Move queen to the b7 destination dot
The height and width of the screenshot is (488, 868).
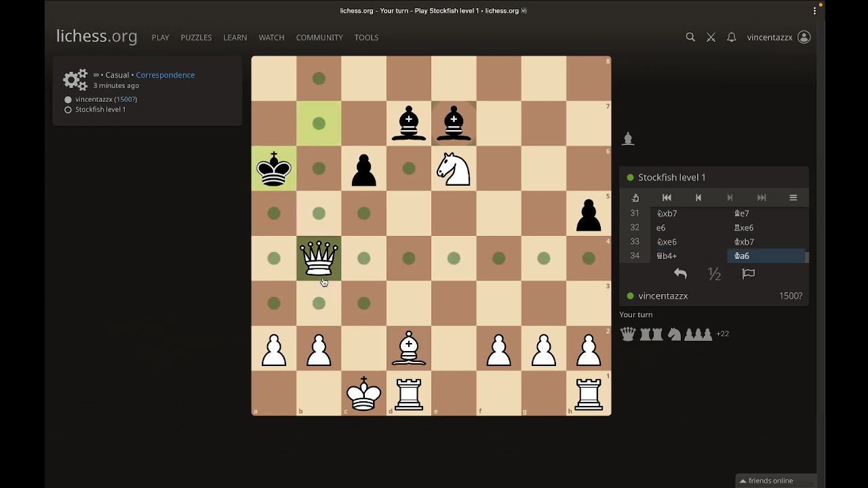pyautogui.click(x=319, y=123)
